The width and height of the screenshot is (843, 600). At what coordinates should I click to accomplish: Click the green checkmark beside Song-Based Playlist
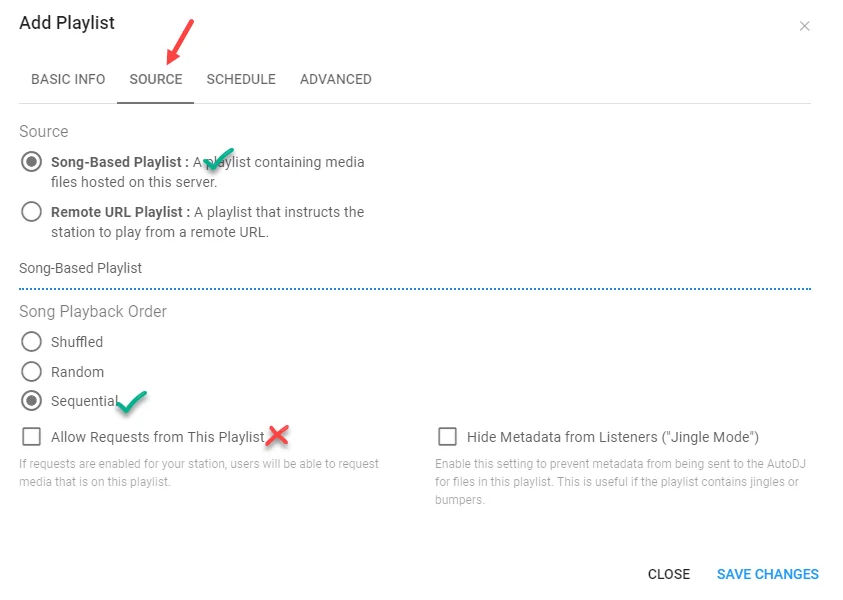pos(218,158)
